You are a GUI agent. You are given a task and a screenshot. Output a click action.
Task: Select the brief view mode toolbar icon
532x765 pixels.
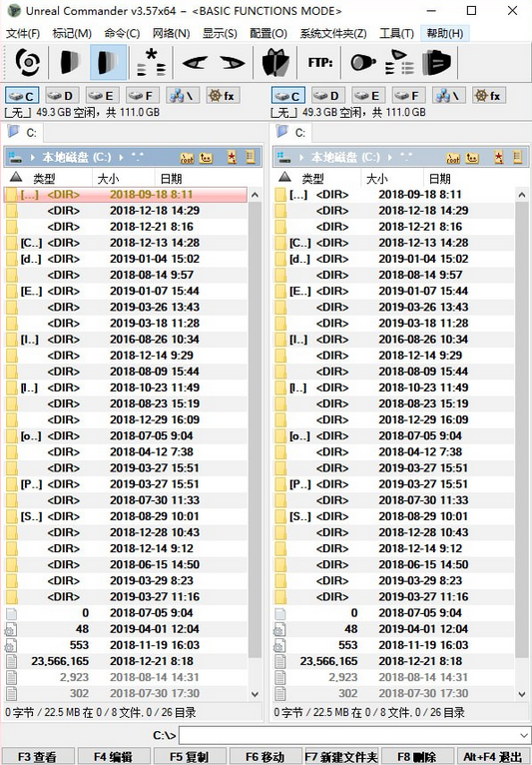(x=69, y=63)
